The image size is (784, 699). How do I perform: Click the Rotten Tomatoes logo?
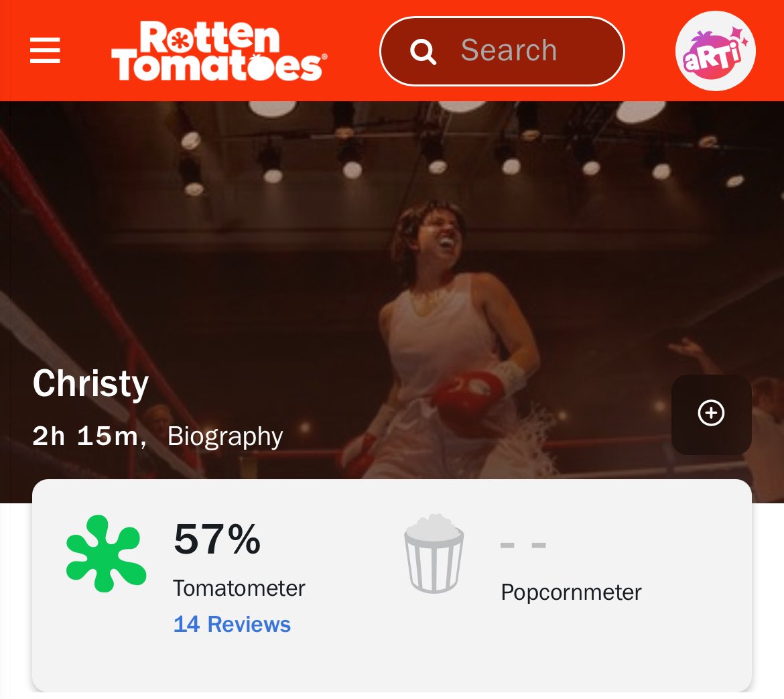(x=218, y=51)
